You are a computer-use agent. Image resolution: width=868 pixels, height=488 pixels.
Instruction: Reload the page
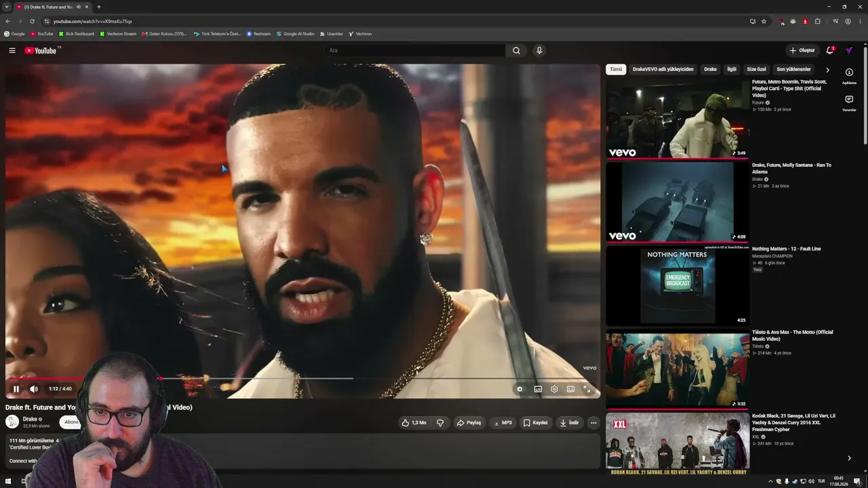pos(32,21)
